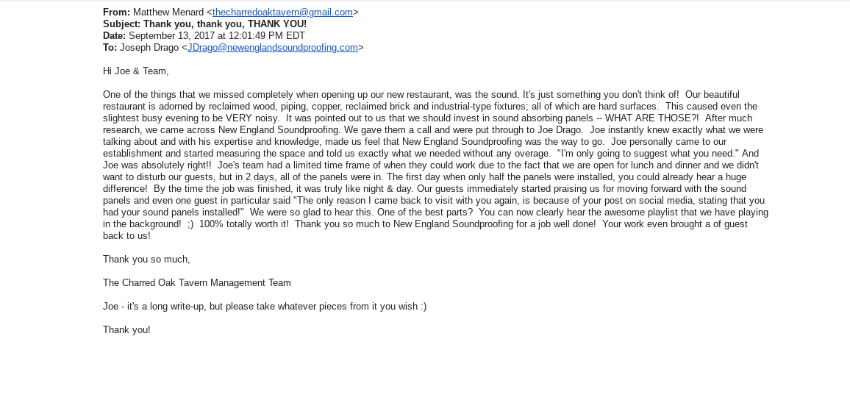This screenshot has height=400, width=850.
Task: Open the thecharredoaktavern@gmail.com sender link
Action: (282, 12)
